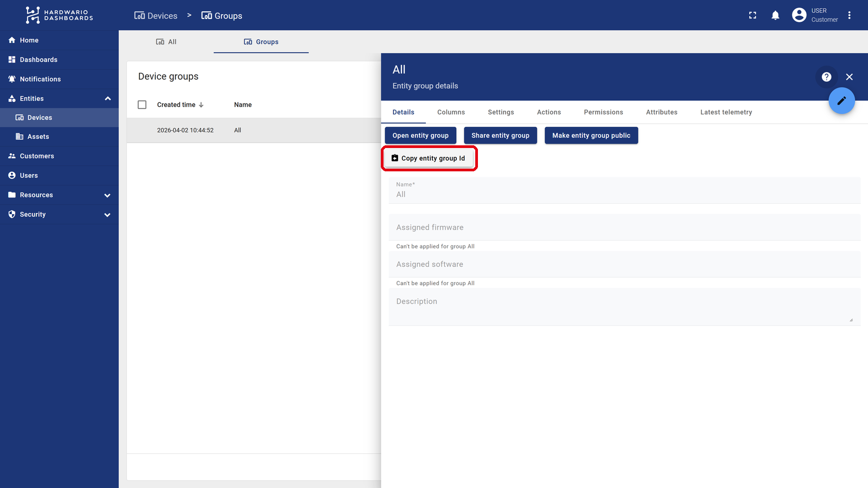868x488 pixels.
Task: Toggle fullscreen mode icon
Action: point(752,15)
